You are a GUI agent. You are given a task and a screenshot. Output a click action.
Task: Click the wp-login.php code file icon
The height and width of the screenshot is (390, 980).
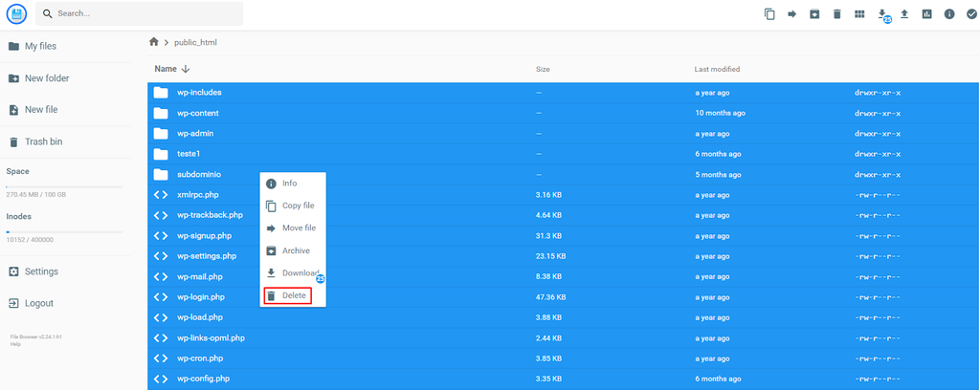click(161, 297)
